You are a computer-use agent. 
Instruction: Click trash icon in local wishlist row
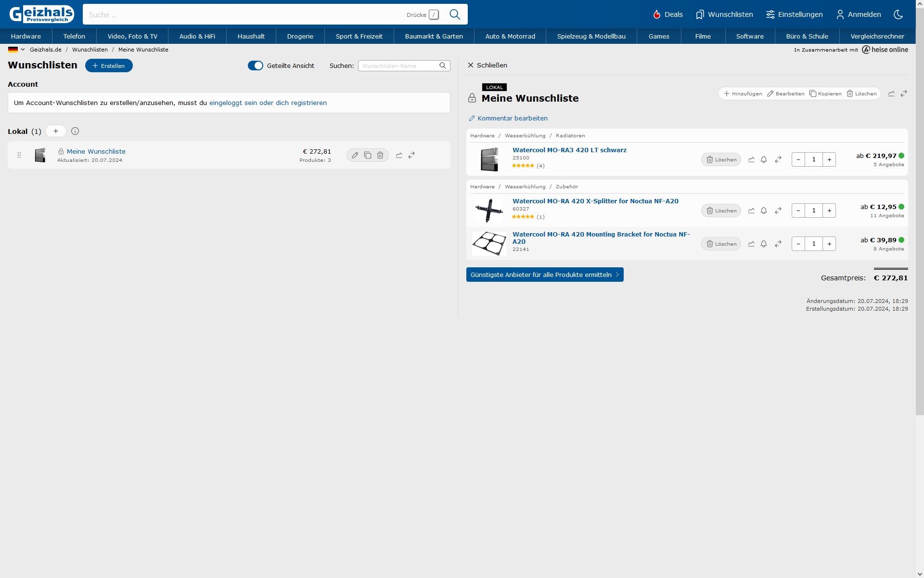coord(380,155)
